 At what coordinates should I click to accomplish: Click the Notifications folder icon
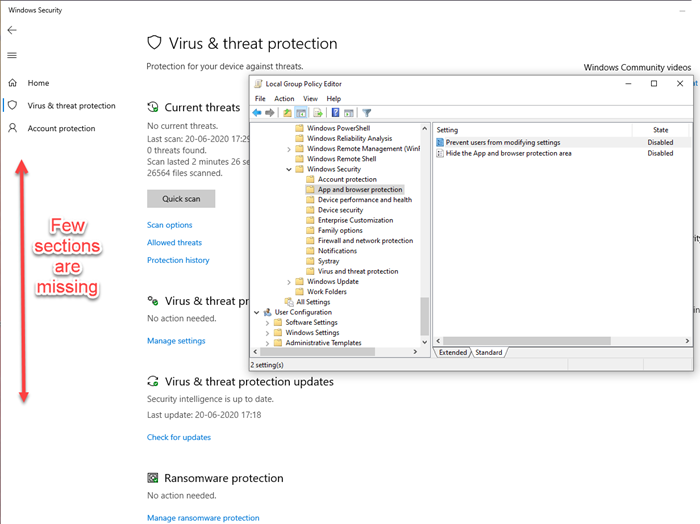[310, 251]
